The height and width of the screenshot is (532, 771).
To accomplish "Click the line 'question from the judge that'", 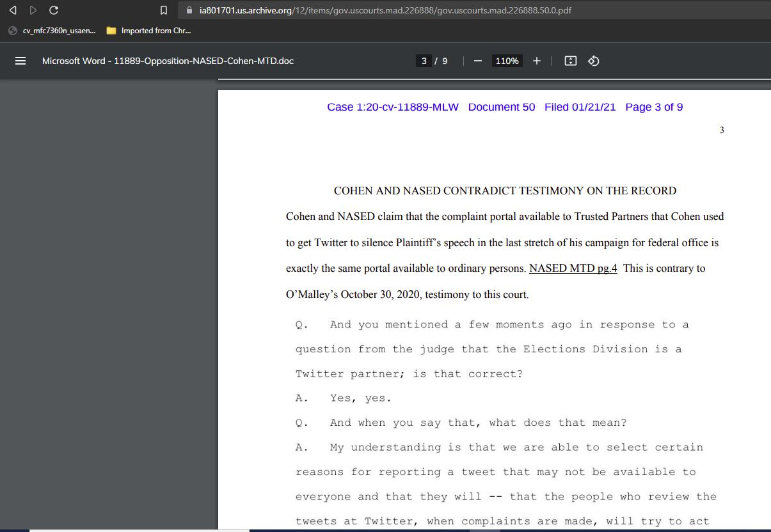I will (x=489, y=349).
